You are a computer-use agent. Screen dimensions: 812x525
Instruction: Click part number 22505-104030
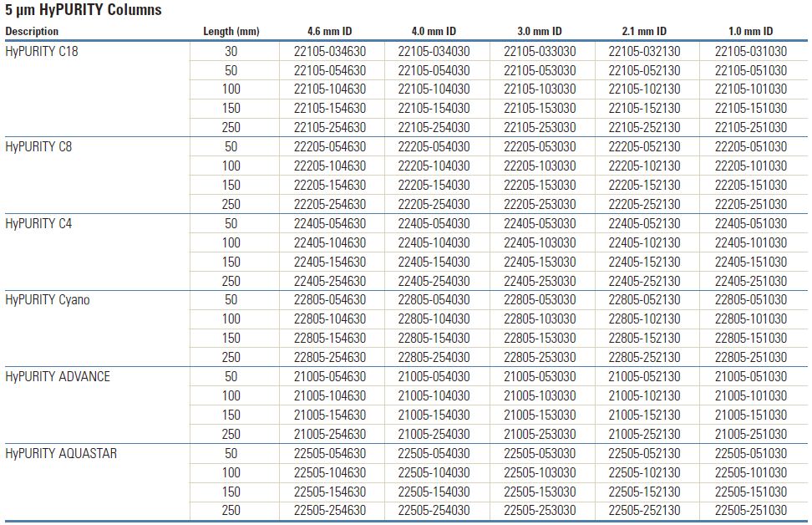point(434,472)
